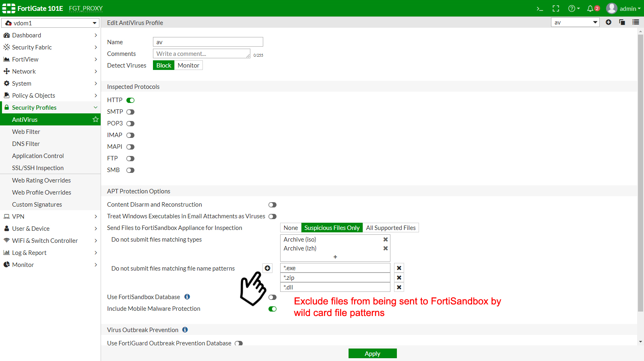View the profile list icon
This screenshot has height=361, width=644.
(636, 22)
